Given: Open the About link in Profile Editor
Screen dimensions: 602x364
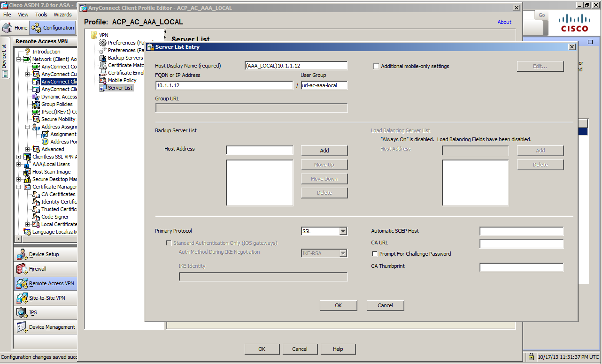Looking at the screenshot, I should (x=504, y=22).
